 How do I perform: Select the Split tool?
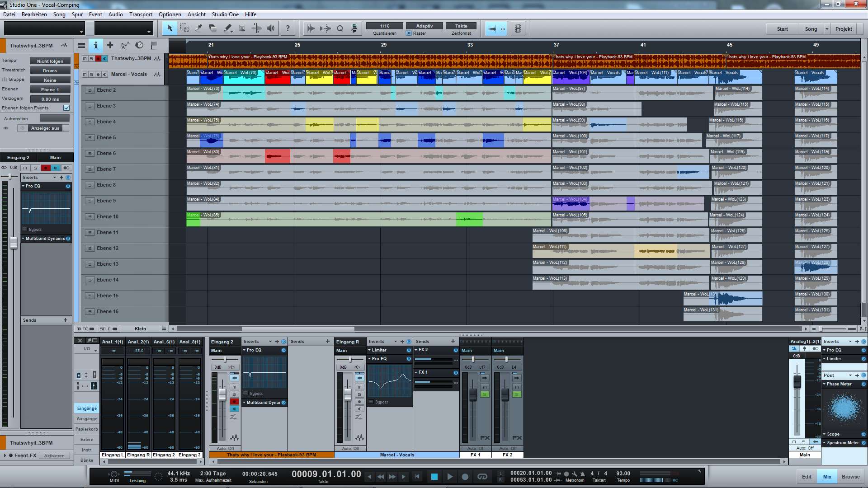pyautogui.click(x=198, y=28)
